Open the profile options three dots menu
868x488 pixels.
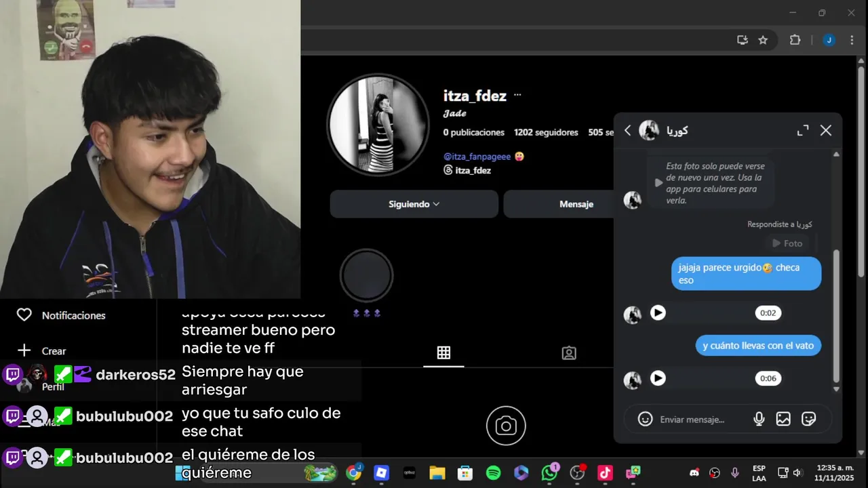517,96
